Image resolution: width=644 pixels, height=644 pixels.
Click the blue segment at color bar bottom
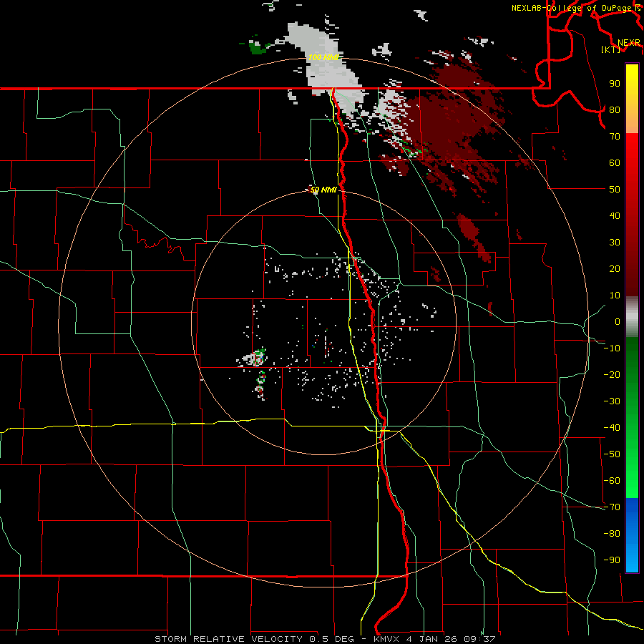pyautogui.click(x=632, y=535)
